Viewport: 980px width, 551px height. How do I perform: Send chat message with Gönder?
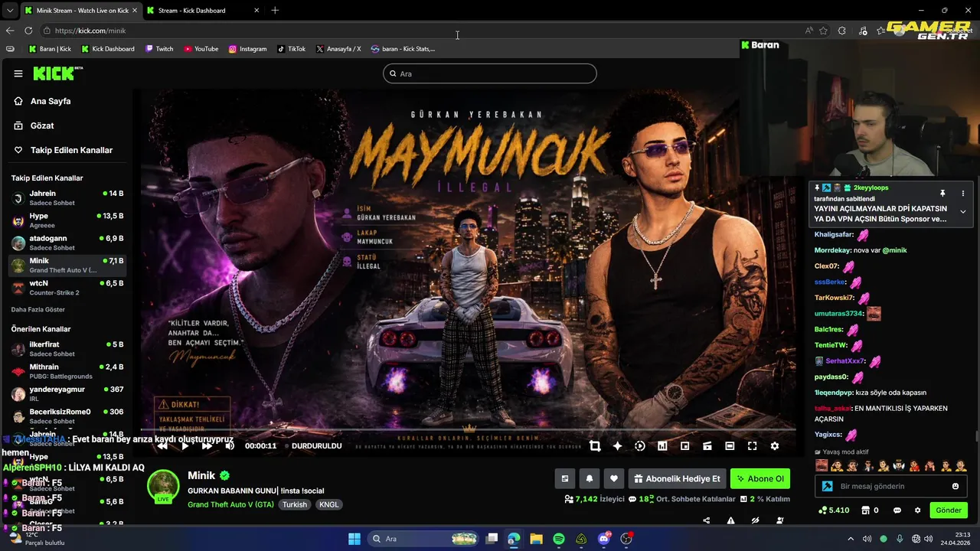pyautogui.click(x=948, y=510)
